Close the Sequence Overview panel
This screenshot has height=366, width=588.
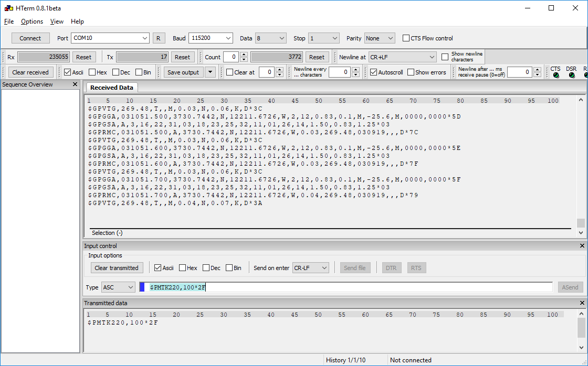[x=75, y=84]
